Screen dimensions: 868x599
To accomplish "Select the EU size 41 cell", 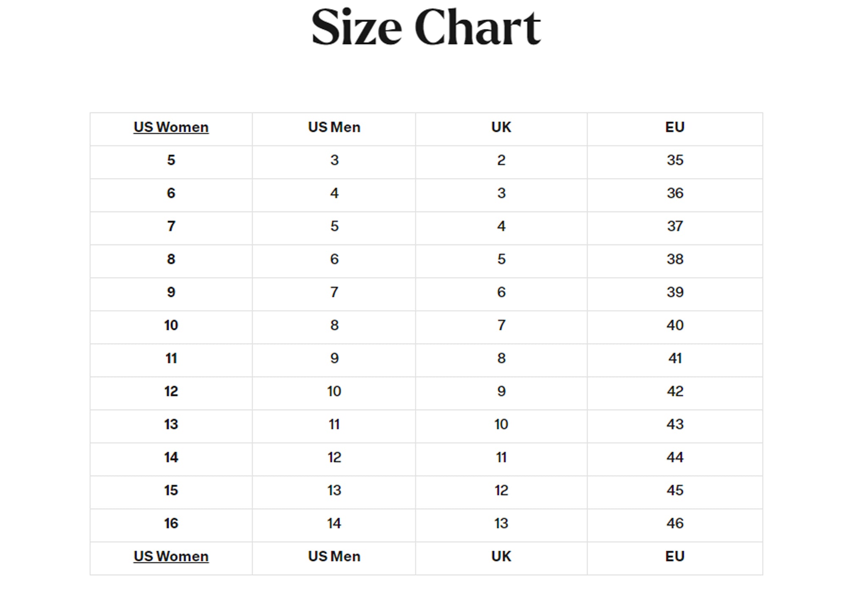I will coord(675,358).
